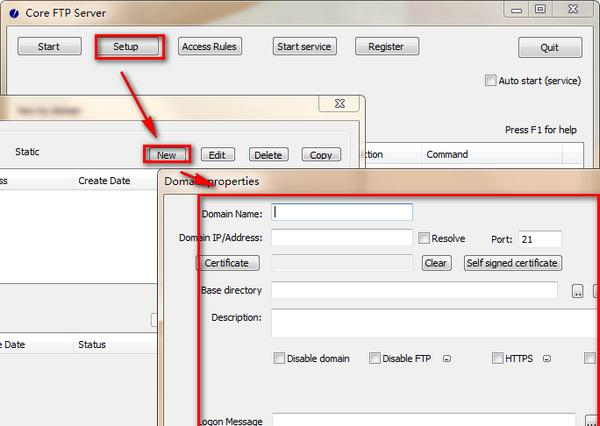
Task: Tick the Disable domain checkbox
Action: coord(279,358)
